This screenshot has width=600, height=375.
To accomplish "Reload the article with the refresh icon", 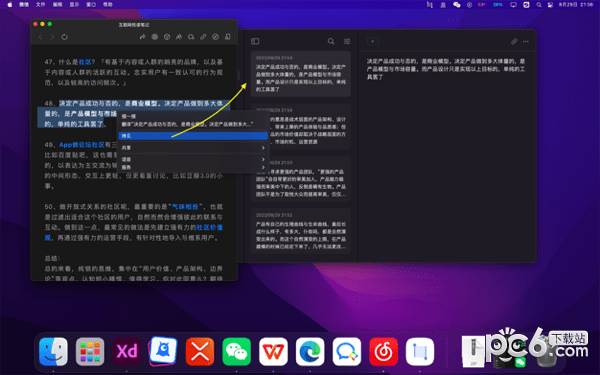I will 64,37.
